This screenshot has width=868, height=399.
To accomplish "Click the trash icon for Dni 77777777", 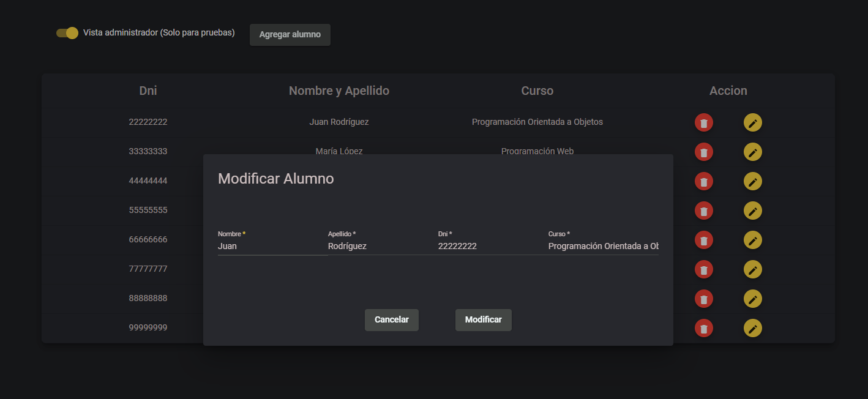I will pos(703,269).
